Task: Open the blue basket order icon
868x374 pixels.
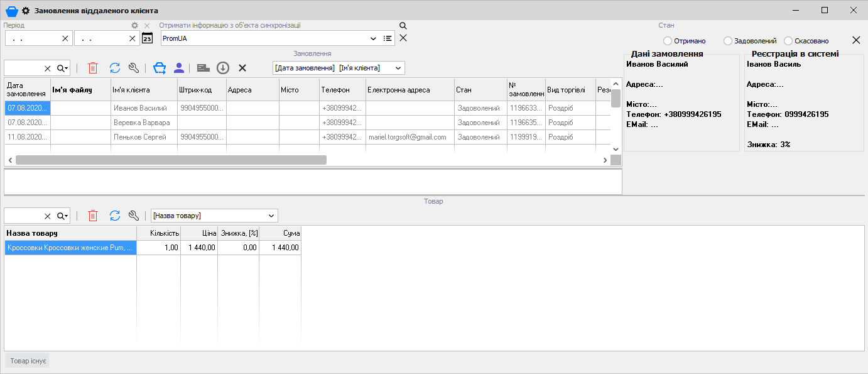Action: pos(160,68)
